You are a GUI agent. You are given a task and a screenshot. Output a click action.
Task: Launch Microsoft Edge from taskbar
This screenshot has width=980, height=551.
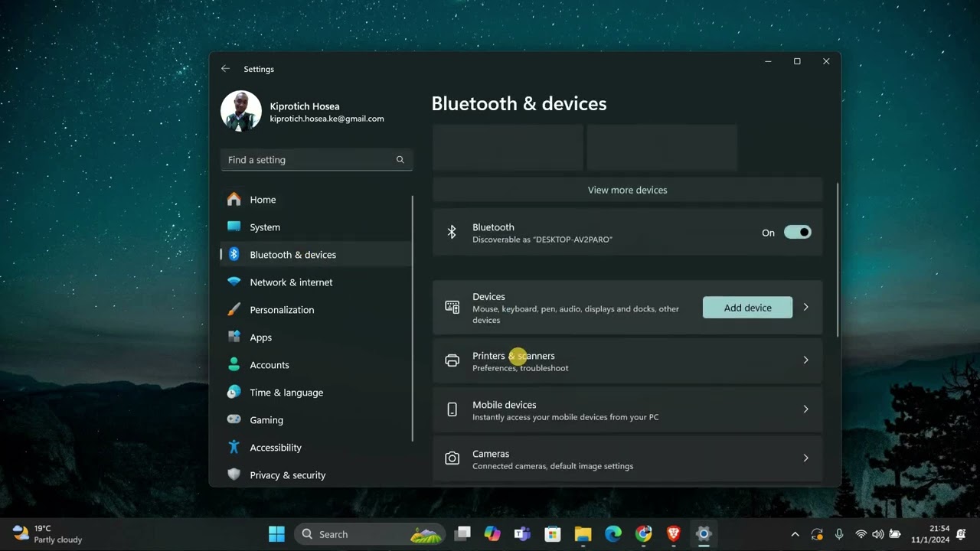(613, 534)
